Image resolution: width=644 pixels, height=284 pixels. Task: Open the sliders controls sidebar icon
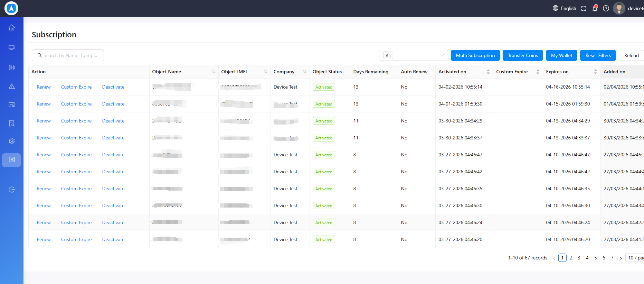click(12, 67)
